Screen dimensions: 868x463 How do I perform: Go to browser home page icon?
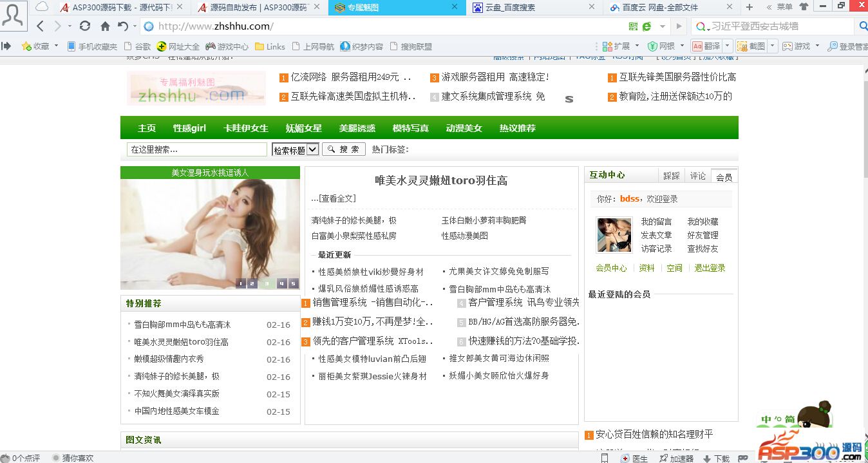(x=105, y=26)
